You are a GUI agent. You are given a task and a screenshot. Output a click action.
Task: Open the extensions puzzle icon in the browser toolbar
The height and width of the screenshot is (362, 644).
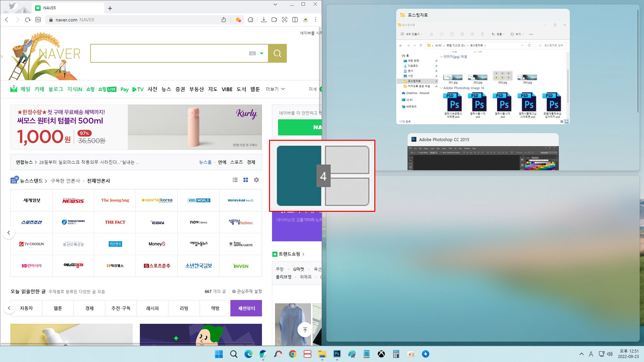point(250,19)
